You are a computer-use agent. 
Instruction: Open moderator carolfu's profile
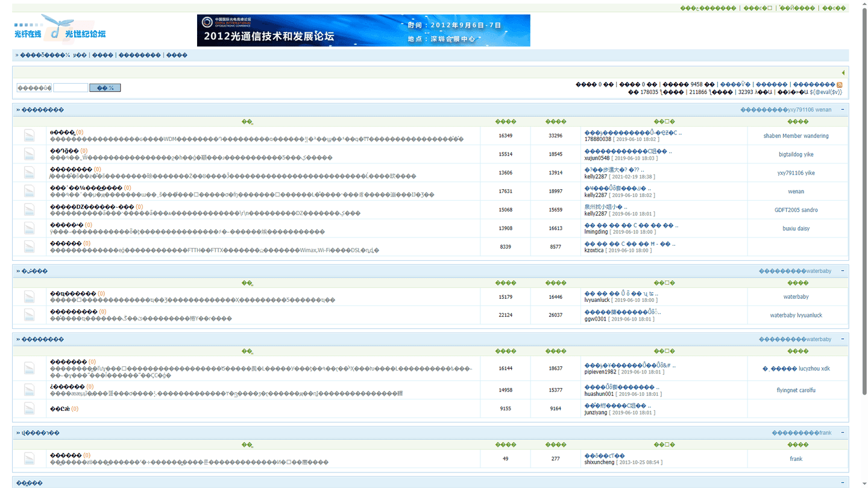pos(808,390)
